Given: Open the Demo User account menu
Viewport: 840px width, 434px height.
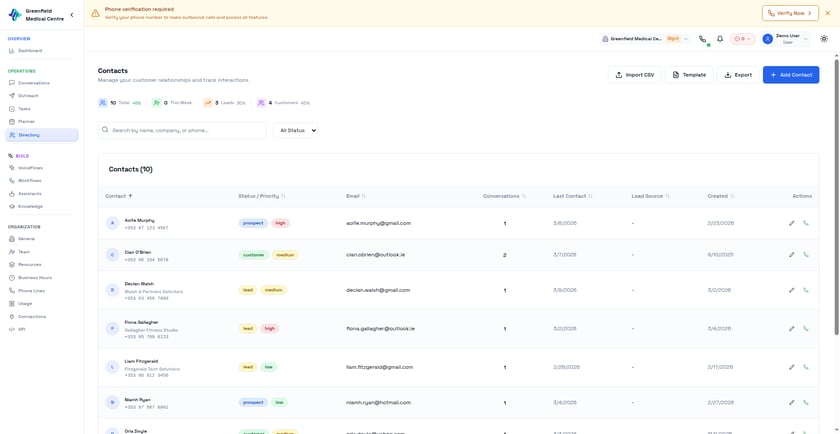Looking at the screenshot, I should coord(785,39).
